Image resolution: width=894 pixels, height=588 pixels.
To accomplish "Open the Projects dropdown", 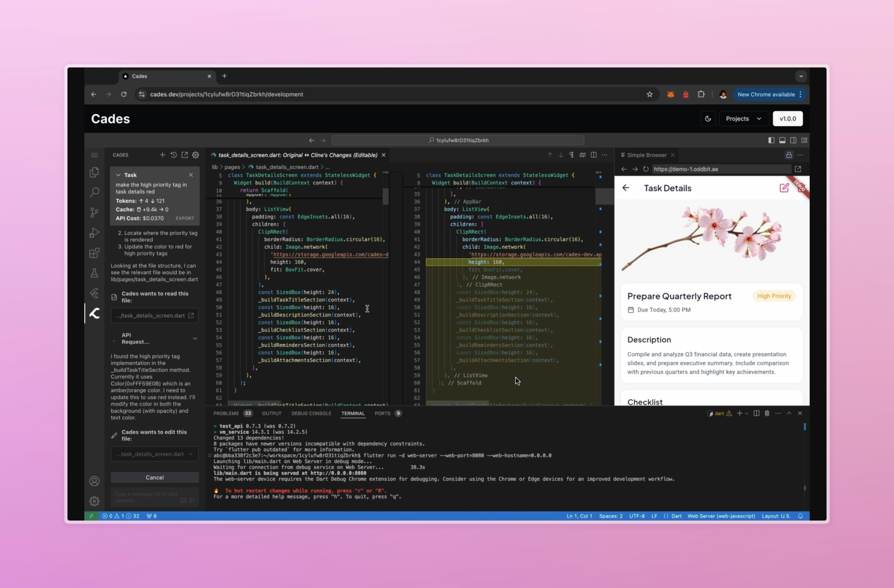I will (x=743, y=119).
